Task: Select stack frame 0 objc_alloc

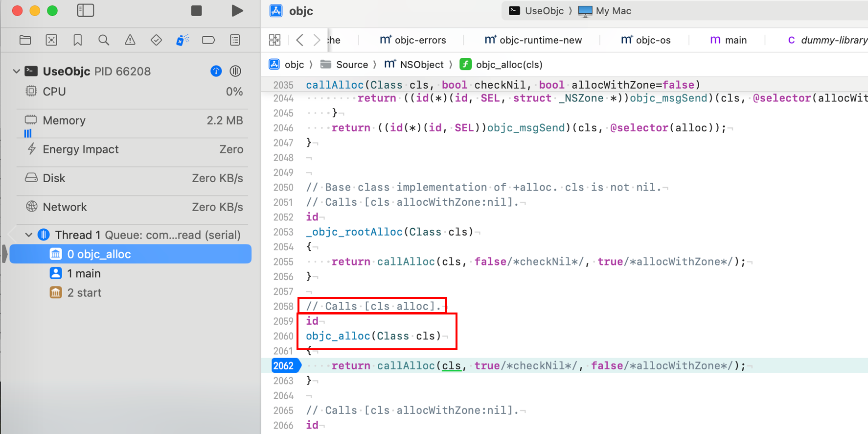Action: click(130, 254)
